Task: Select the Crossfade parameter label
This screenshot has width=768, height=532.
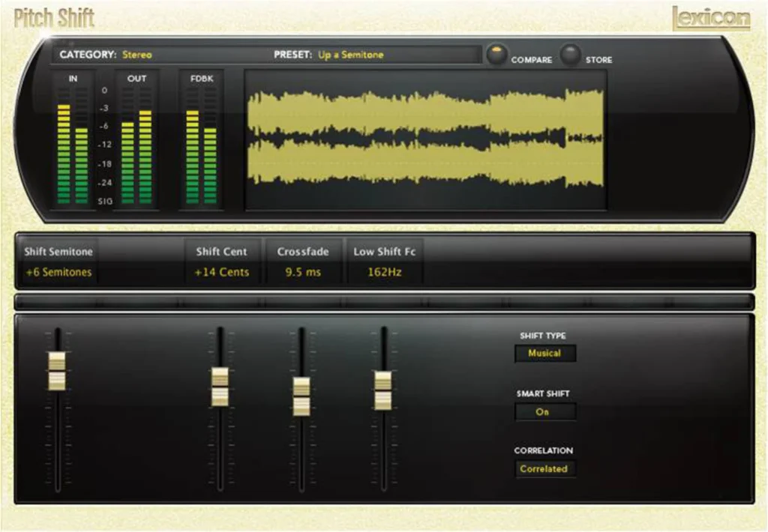Action: (x=303, y=252)
